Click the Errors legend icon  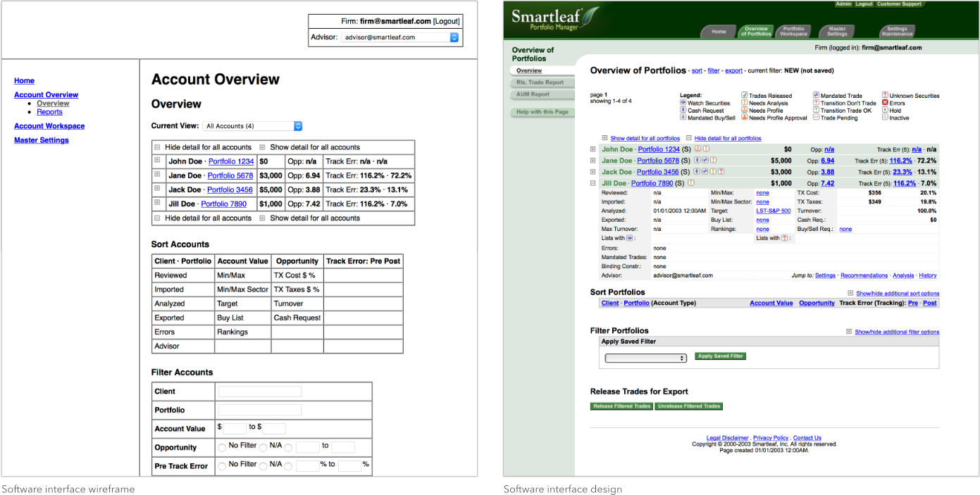tap(885, 103)
